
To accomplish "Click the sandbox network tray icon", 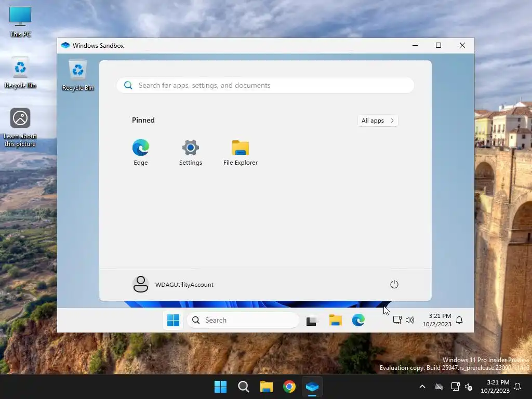I will click(x=397, y=320).
